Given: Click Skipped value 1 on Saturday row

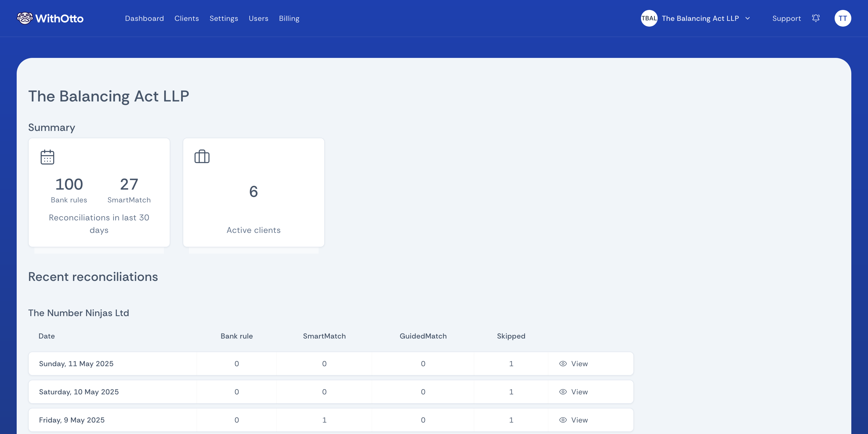Looking at the screenshot, I should [x=511, y=392].
